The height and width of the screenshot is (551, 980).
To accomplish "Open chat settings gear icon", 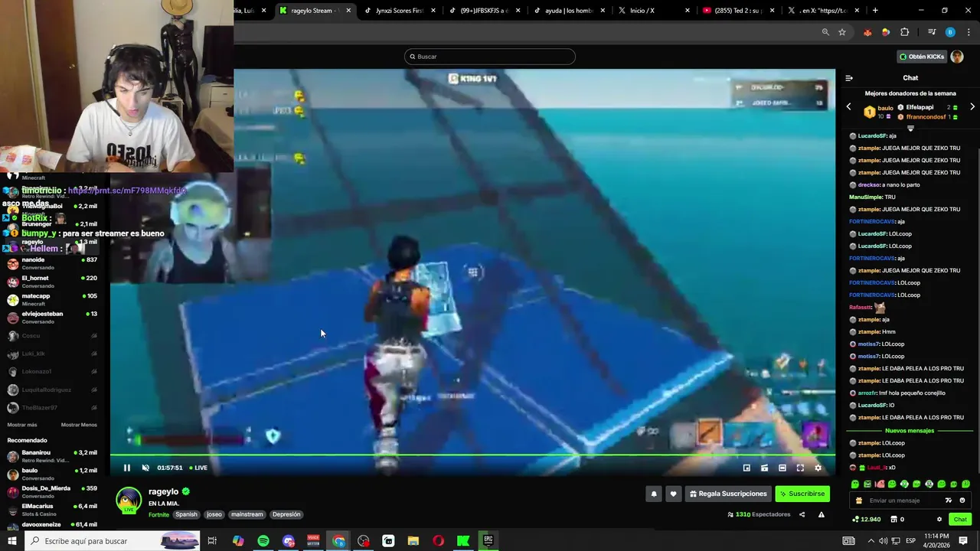I will (939, 520).
